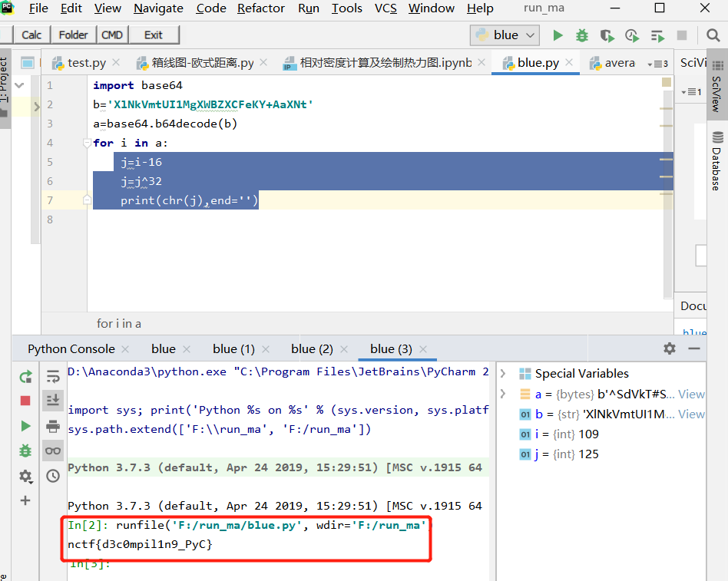Click the Print icon in console toolbar
This screenshot has height=581, width=728.
53,425
